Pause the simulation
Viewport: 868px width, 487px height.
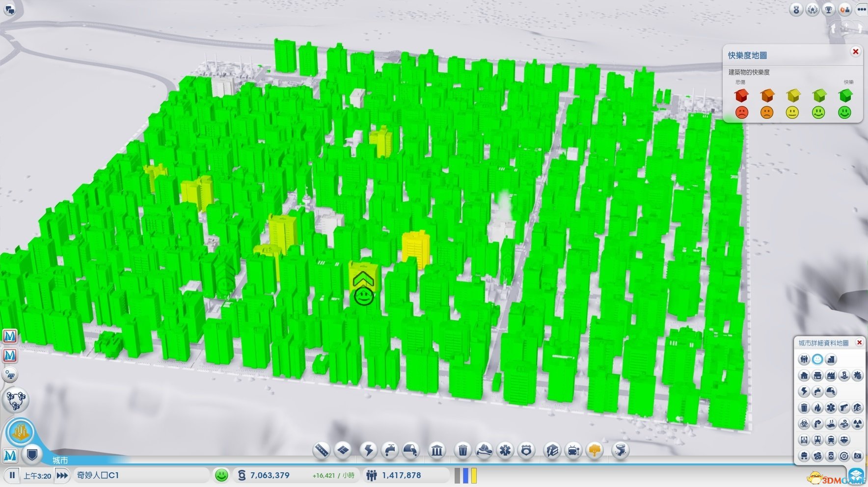12,475
